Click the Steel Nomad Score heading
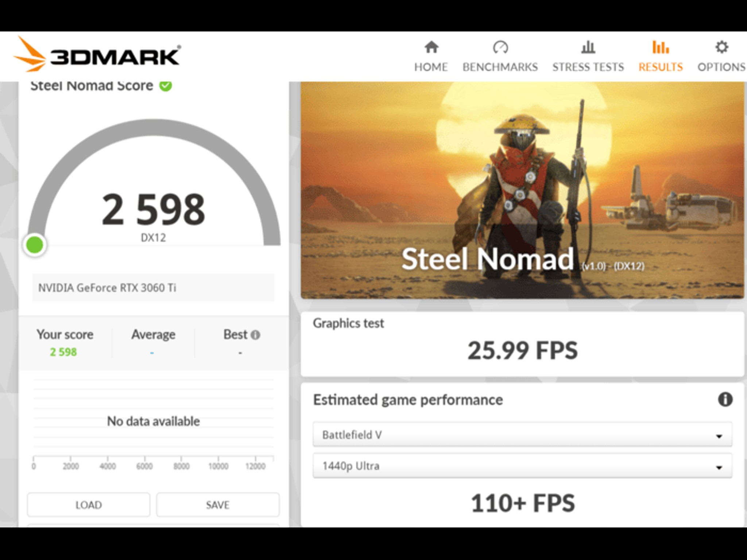747x560 pixels. (x=92, y=86)
